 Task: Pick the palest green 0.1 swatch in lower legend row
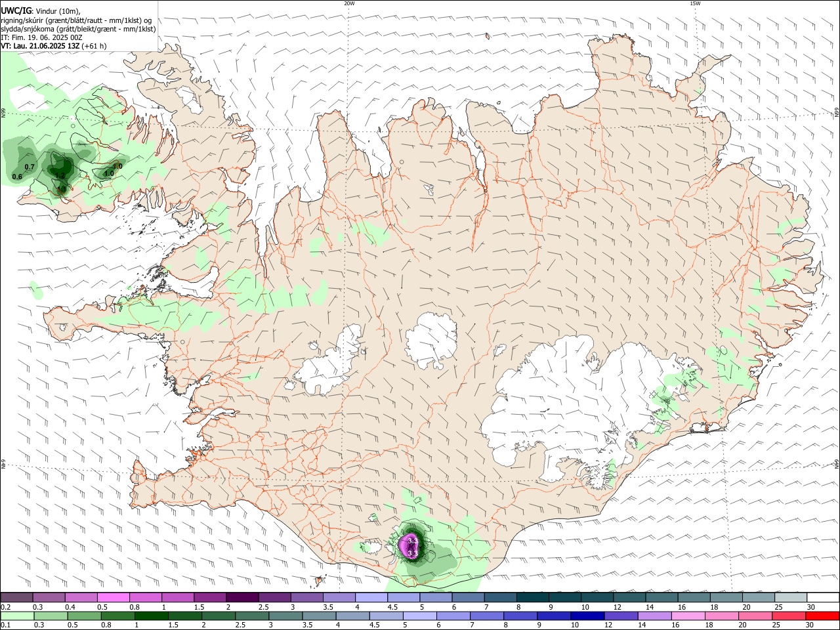click(17, 616)
